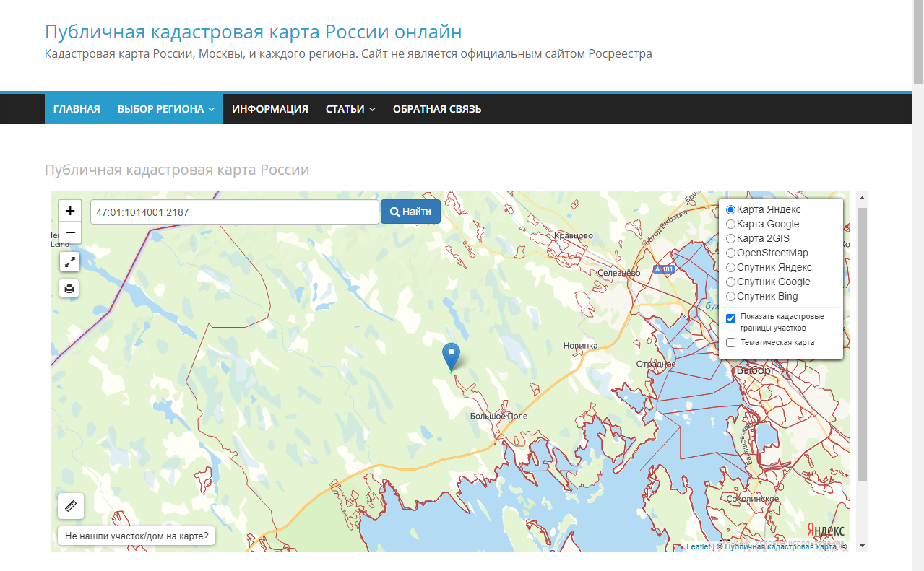924x571 pixels.
Task: Select Карта Яндекс radio option
Action: pyautogui.click(x=730, y=209)
